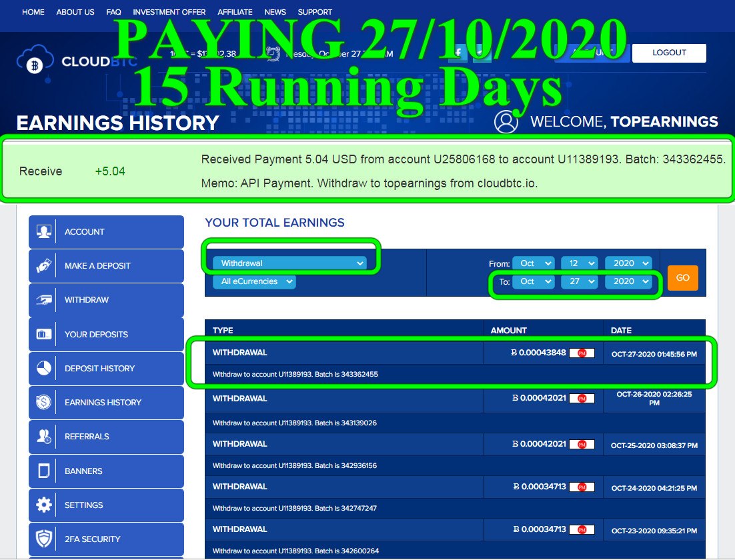Image resolution: width=735 pixels, height=560 pixels.
Task: Click the Earnings History dollar coin icon
Action: 43,402
